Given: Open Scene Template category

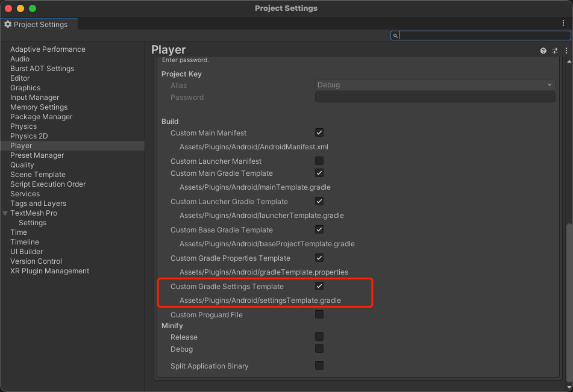Looking at the screenshot, I should [37, 175].
